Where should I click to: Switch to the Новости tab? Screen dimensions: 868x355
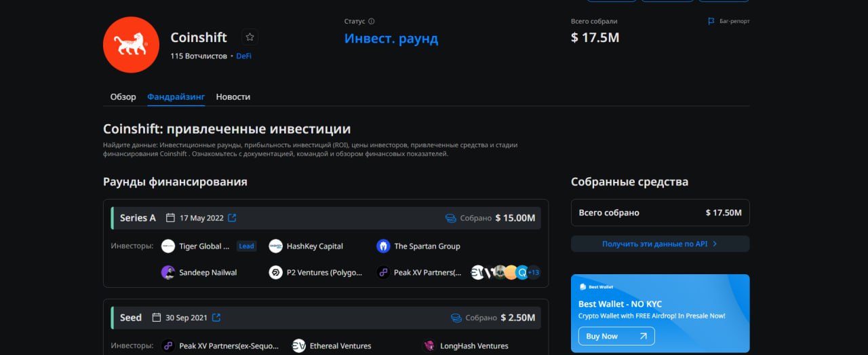point(233,97)
